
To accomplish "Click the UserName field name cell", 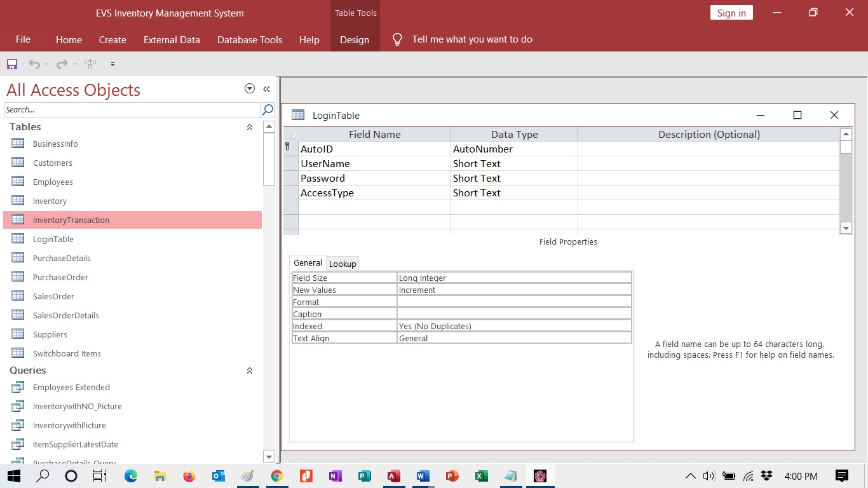I will [374, 163].
